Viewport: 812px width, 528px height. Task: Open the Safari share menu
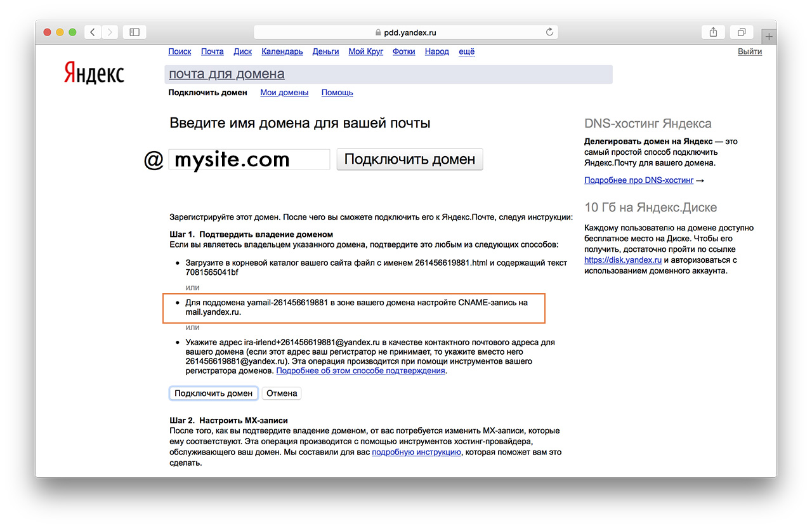[x=714, y=32]
